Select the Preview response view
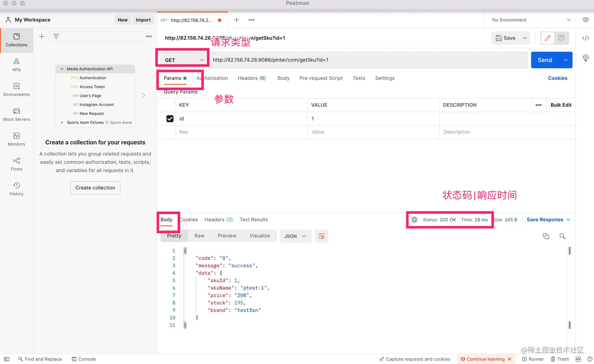 point(227,236)
